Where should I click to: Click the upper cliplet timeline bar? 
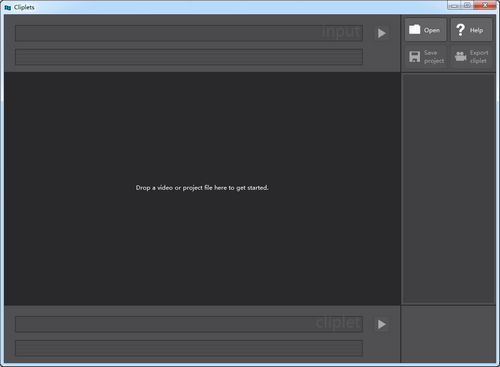click(189, 324)
